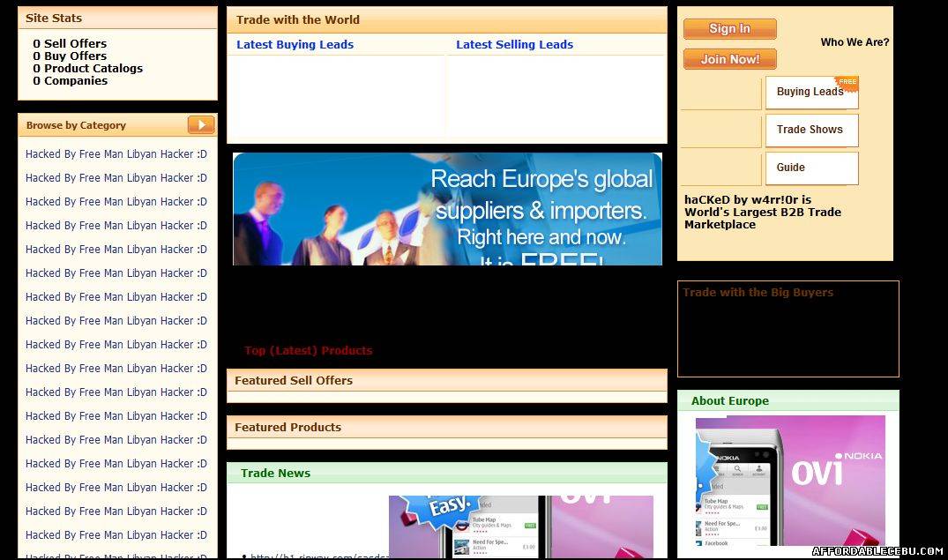
Task: Click the orange arrow beside Browse by Category
Action: pos(201,124)
